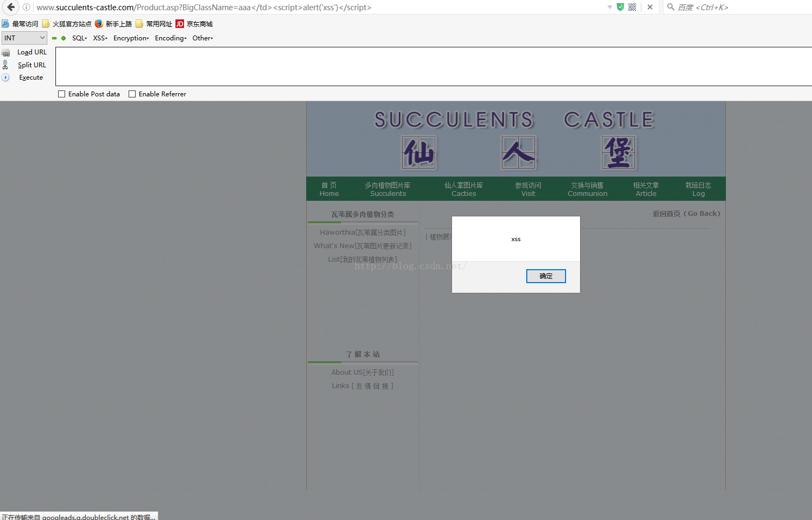The image size is (812, 520).
Task: Focus the HackBar URL text area
Action: (434, 66)
